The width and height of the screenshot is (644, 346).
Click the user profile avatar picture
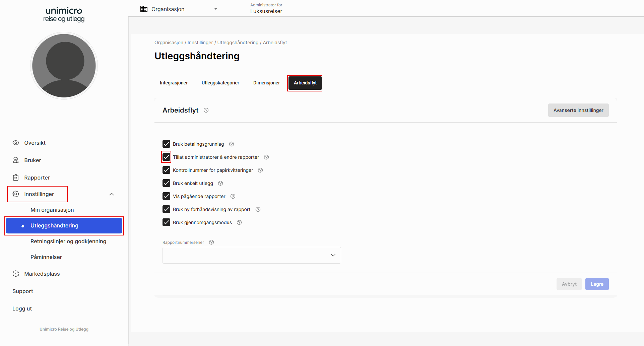[x=64, y=66]
